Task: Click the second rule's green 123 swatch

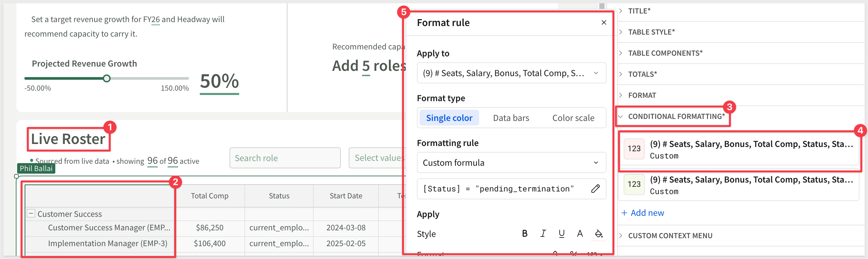Action: coord(634,184)
